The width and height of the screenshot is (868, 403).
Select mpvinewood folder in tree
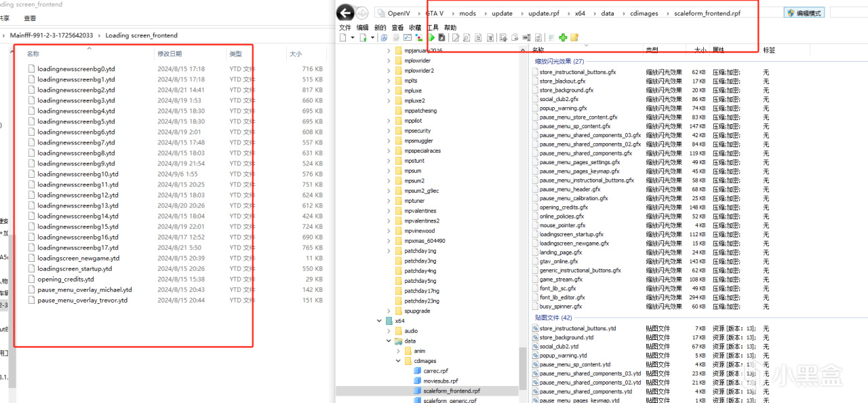tap(419, 231)
